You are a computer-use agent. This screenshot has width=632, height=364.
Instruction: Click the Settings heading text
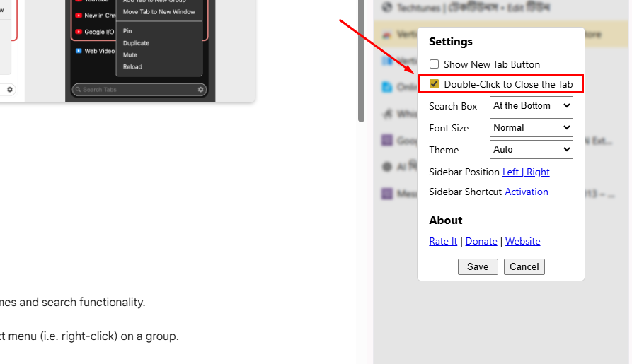tap(451, 42)
